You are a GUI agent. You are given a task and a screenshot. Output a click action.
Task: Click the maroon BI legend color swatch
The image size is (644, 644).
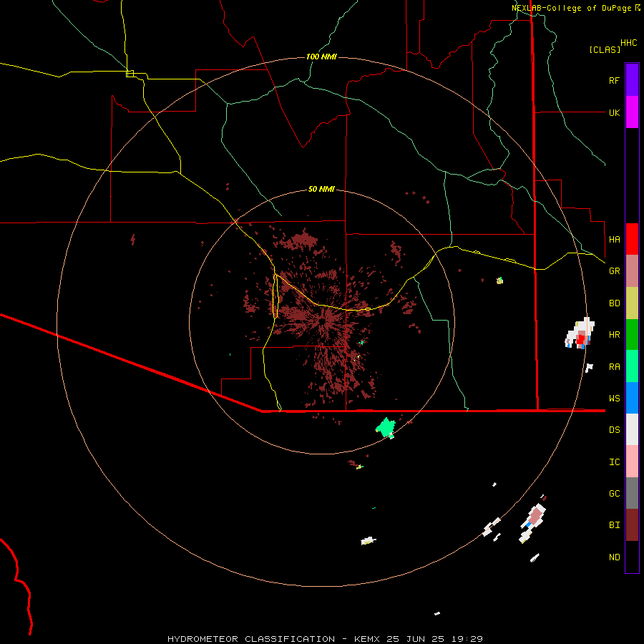632,525
